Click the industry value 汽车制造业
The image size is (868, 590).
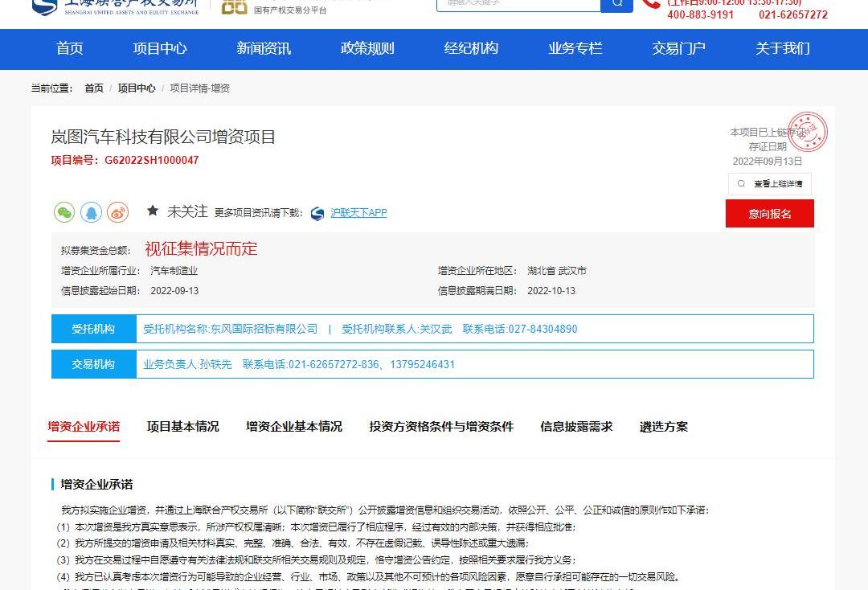(x=174, y=271)
